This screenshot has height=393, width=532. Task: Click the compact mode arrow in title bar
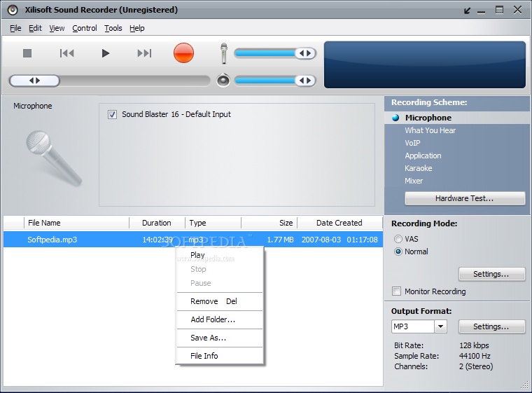pos(467,11)
